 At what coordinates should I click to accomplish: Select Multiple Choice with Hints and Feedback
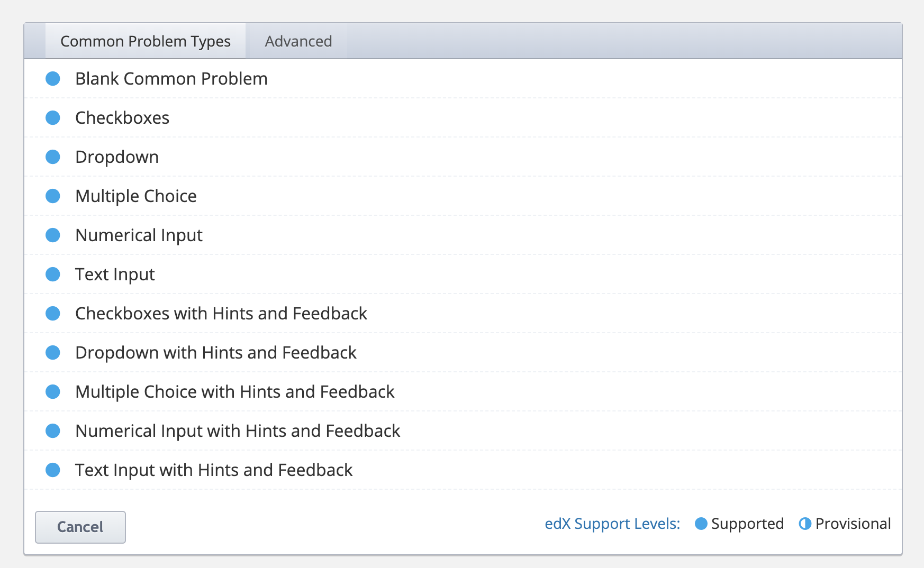463,392
